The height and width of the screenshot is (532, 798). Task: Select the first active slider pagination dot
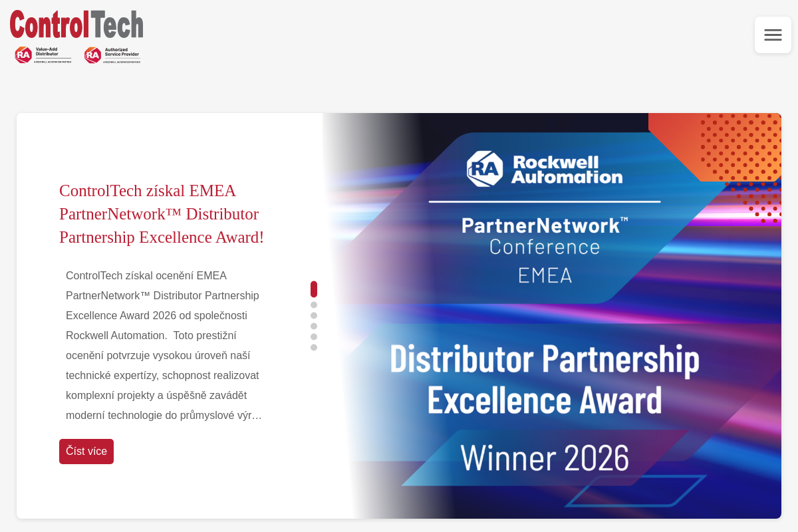pos(314,289)
